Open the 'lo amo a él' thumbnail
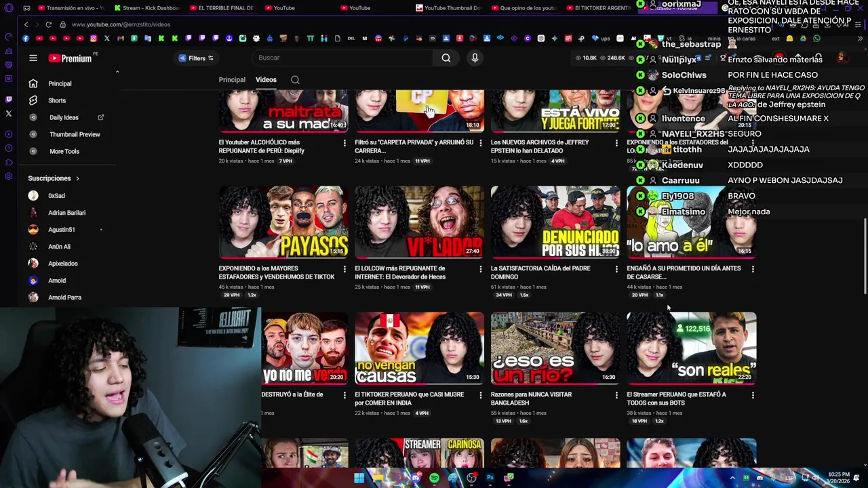The width and height of the screenshot is (868, 488). point(691,222)
